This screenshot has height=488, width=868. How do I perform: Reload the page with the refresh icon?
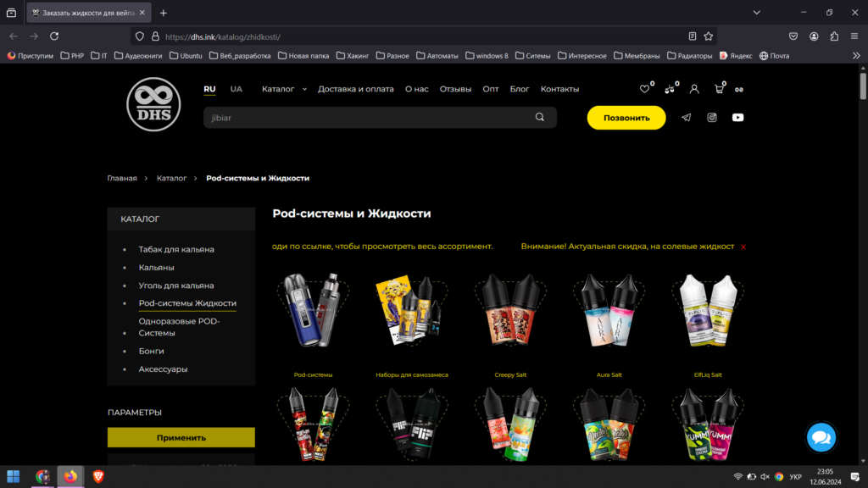(x=54, y=36)
